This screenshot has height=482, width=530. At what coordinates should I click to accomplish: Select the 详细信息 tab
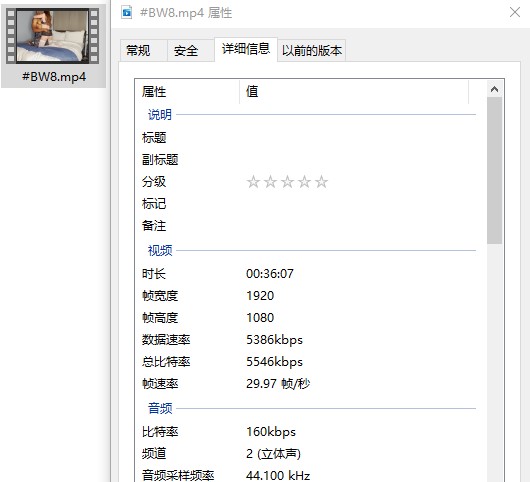[246, 49]
